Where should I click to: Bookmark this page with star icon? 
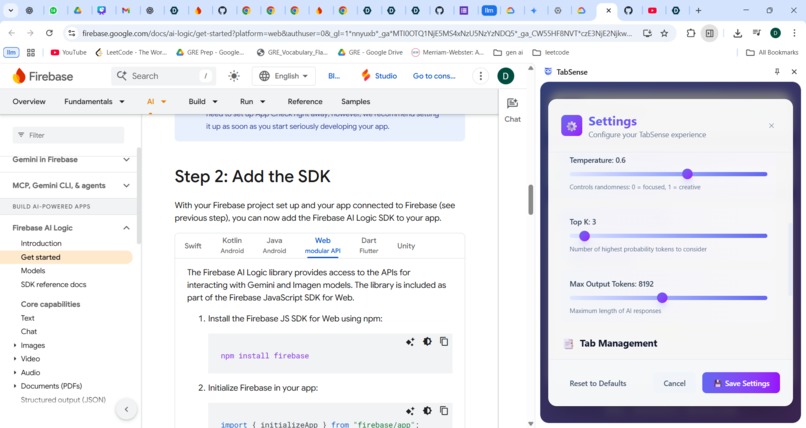664,33
